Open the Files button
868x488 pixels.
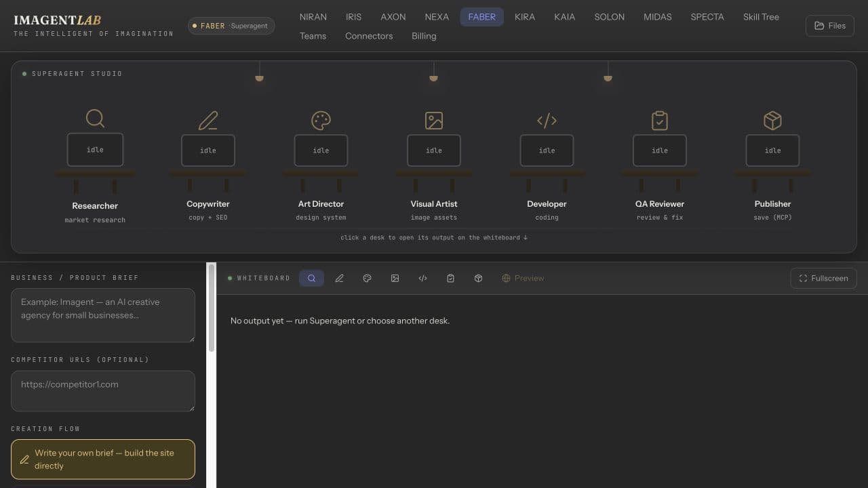click(x=830, y=26)
